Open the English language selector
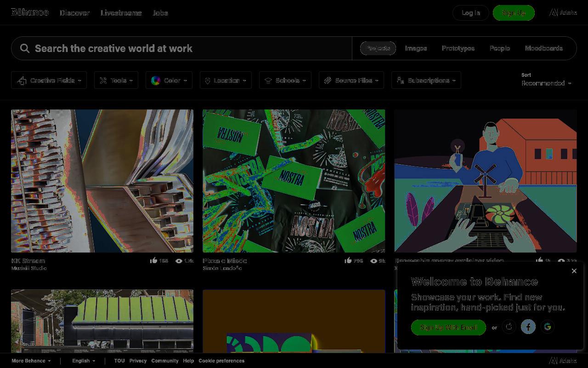The width and height of the screenshot is (588, 368). click(84, 361)
